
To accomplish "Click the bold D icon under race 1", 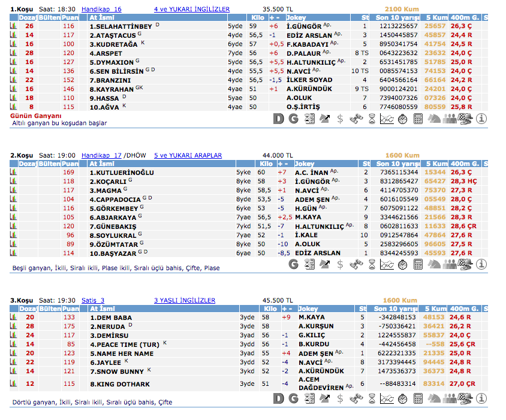I will [278, 119].
